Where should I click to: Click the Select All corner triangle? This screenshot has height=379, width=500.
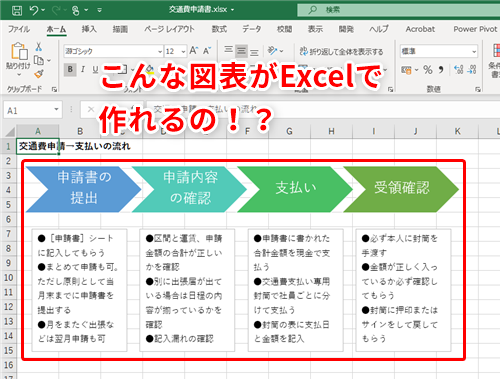pos(9,131)
